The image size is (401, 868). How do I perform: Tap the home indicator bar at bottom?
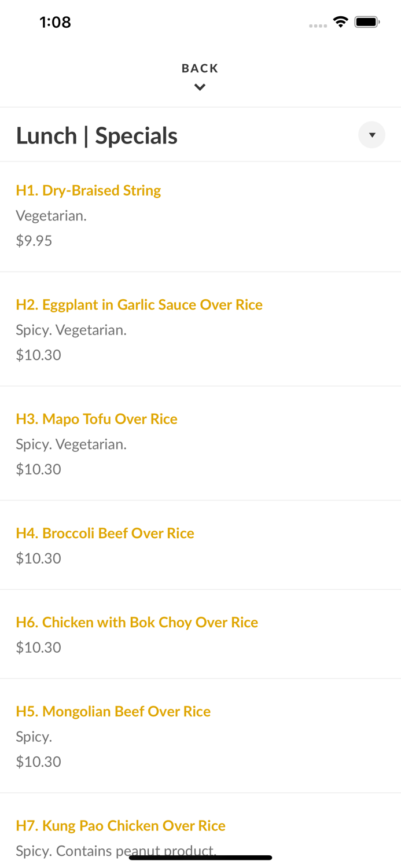tap(200, 858)
